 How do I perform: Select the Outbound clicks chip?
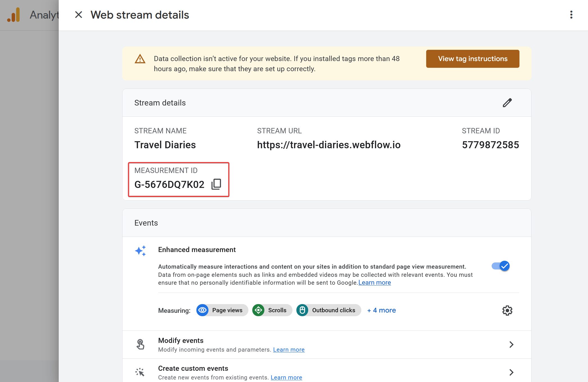click(328, 310)
